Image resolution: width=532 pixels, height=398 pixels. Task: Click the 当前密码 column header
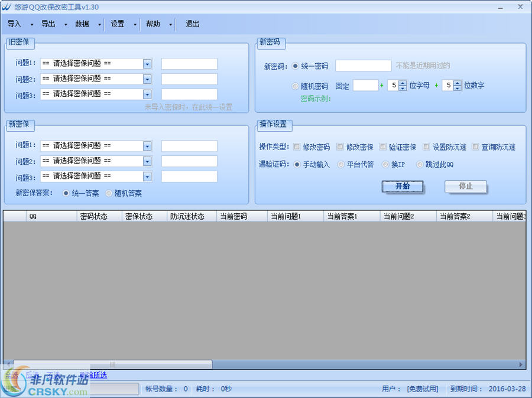click(242, 216)
